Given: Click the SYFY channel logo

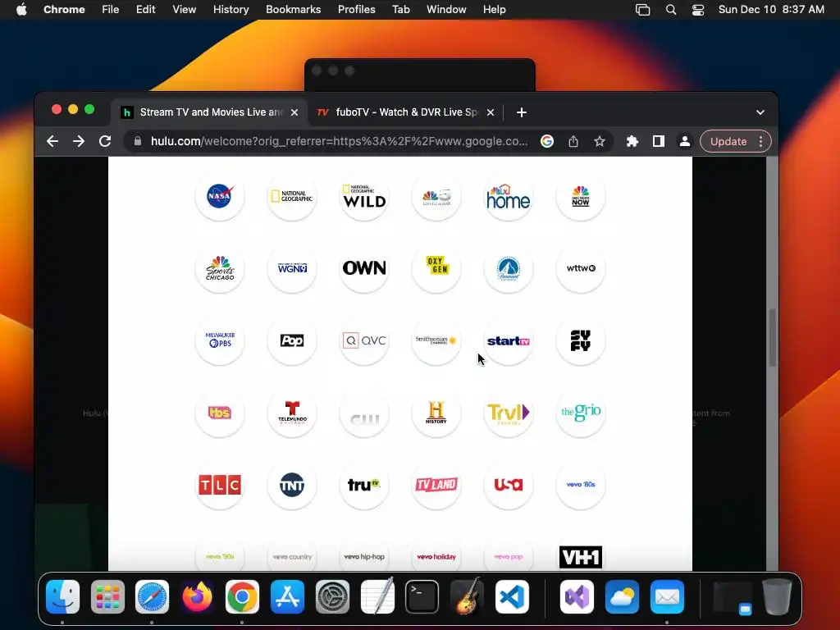Looking at the screenshot, I should click(x=581, y=340).
